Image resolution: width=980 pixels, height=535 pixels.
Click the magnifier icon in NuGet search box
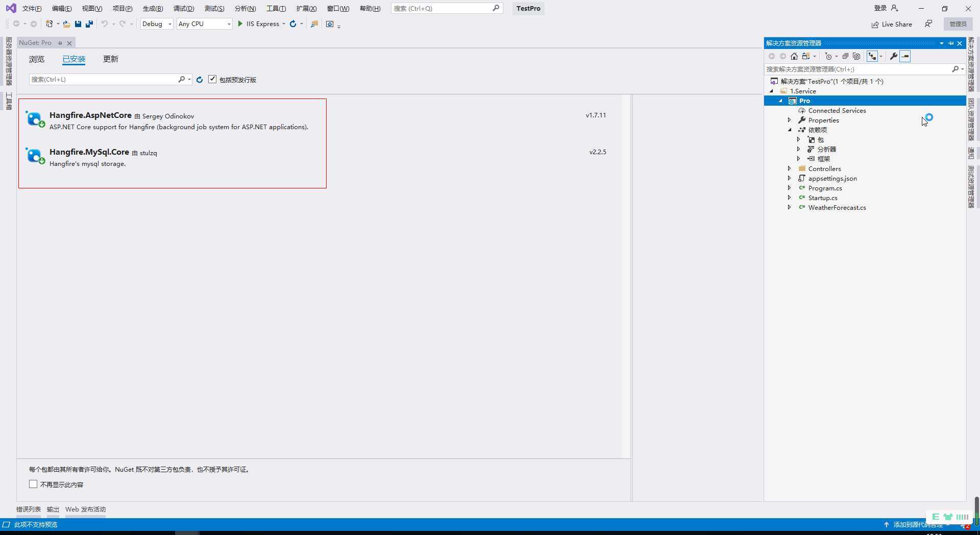tap(181, 79)
